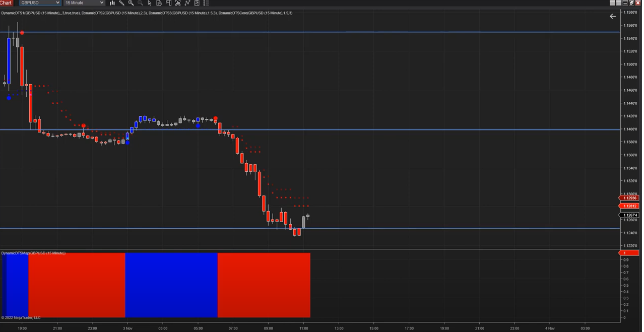644x332 pixels.
Task: Open the drawing tools pencil menu
Action: click(x=121, y=3)
